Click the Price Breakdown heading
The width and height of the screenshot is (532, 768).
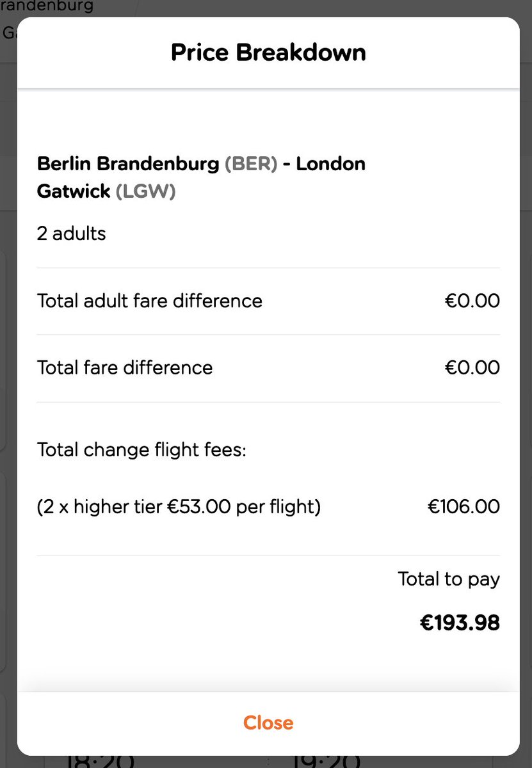268,52
